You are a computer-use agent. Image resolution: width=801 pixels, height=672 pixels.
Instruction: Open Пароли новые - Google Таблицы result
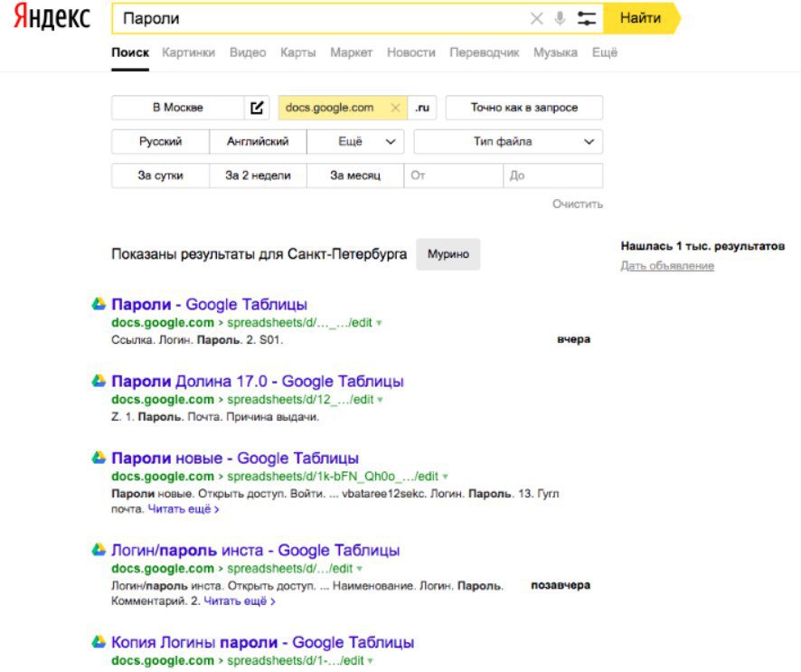(x=235, y=458)
